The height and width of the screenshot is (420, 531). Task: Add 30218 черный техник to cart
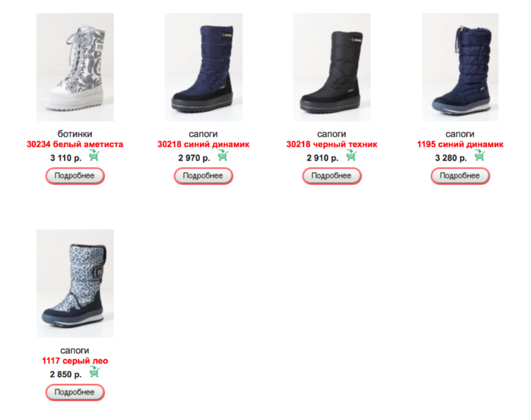click(x=351, y=156)
